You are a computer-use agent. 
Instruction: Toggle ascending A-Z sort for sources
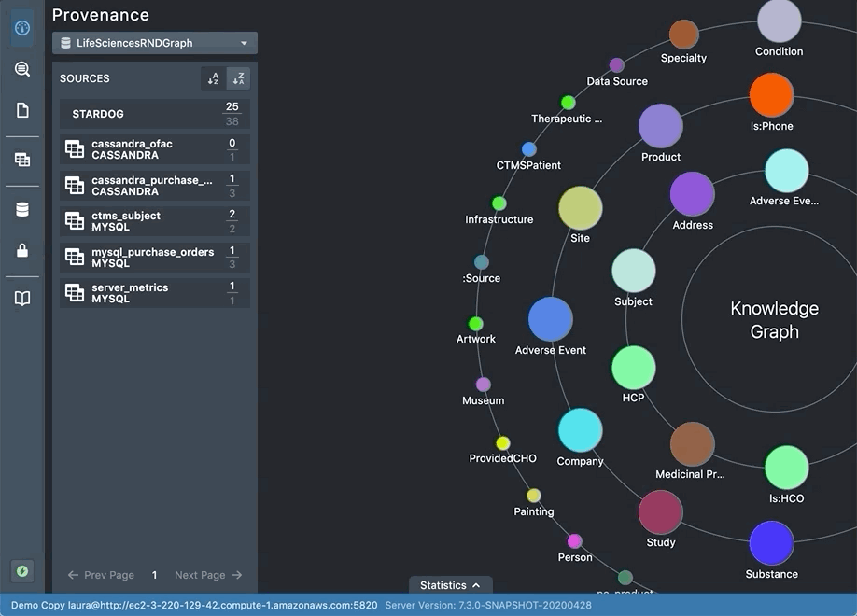(212, 78)
